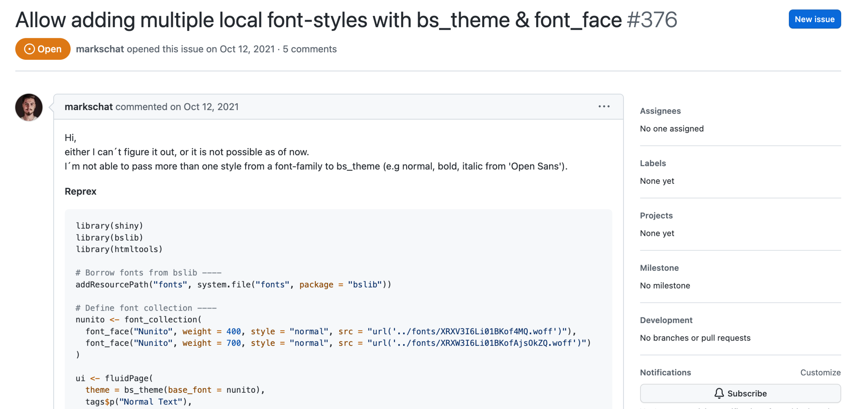
Task: Click markschat's avatar photo
Action: pyautogui.click(x=29, y=107)
